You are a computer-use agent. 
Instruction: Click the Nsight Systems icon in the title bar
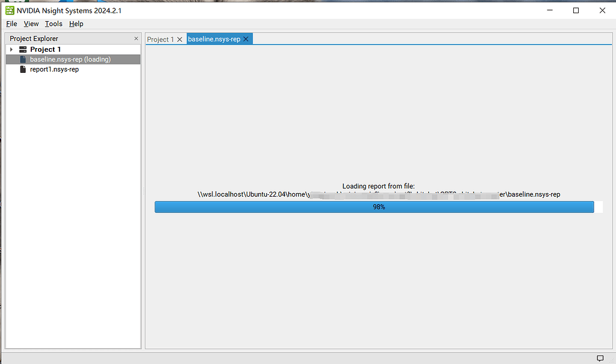click(9, 10)
